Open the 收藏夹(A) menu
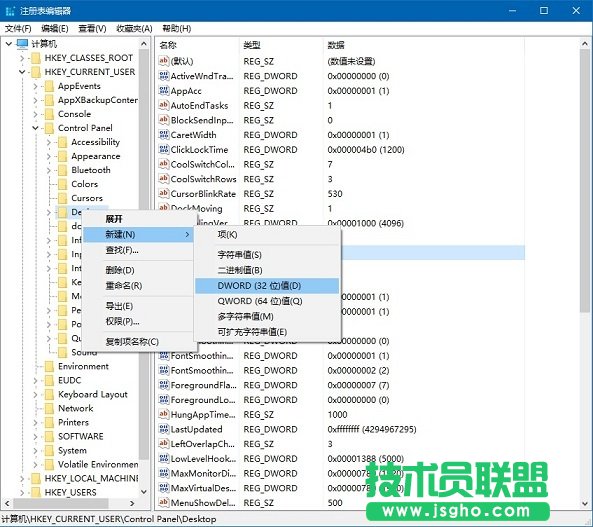Screen dimensions: 593x527 pos(134,28)
